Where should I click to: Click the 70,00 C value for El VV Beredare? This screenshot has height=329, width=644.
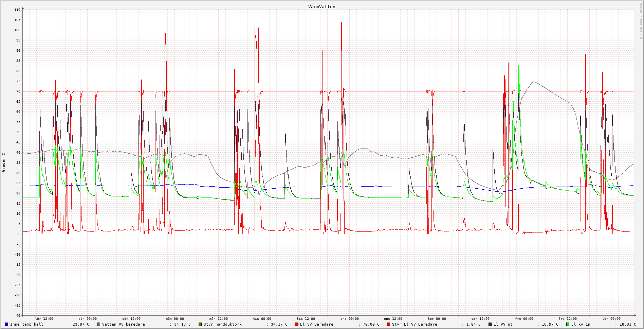371,324
